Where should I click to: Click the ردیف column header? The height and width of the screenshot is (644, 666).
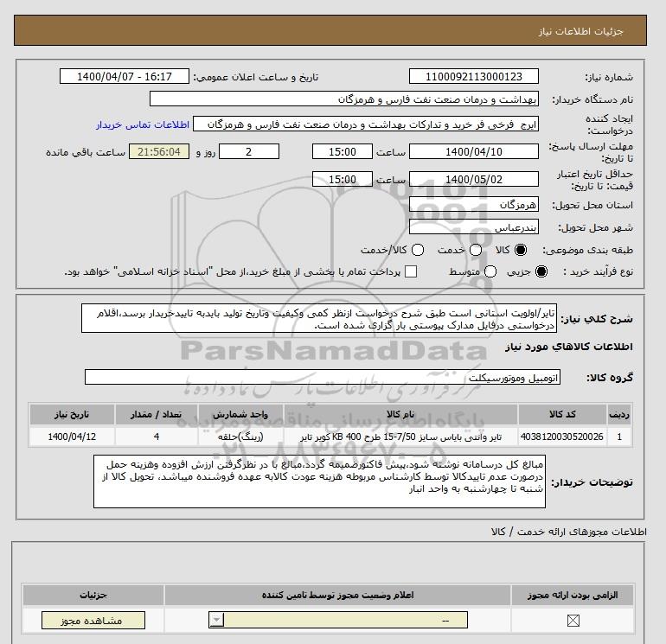tap(619, 414)
